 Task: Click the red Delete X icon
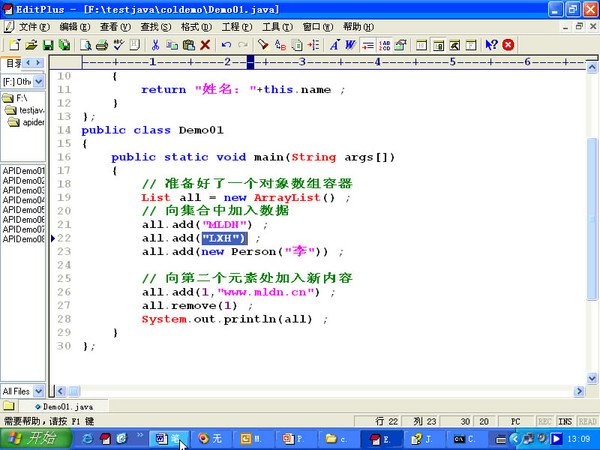click(x=205, y=45)
